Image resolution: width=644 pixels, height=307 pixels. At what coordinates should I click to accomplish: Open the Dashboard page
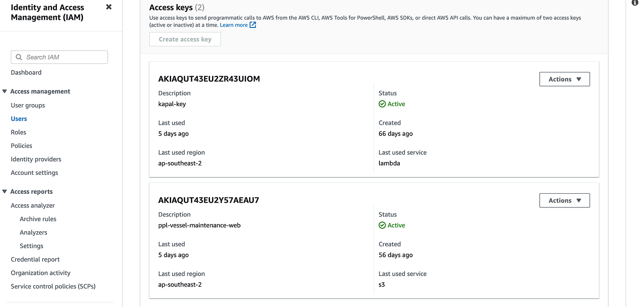point(26,72)
